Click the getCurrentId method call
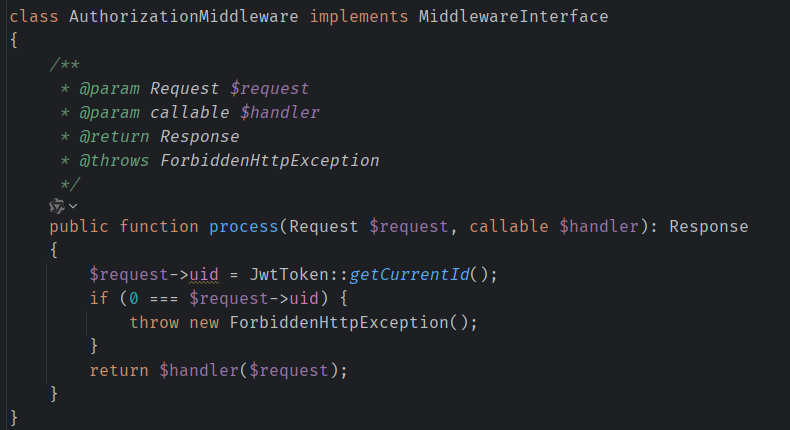 click(x=409, y=275)
